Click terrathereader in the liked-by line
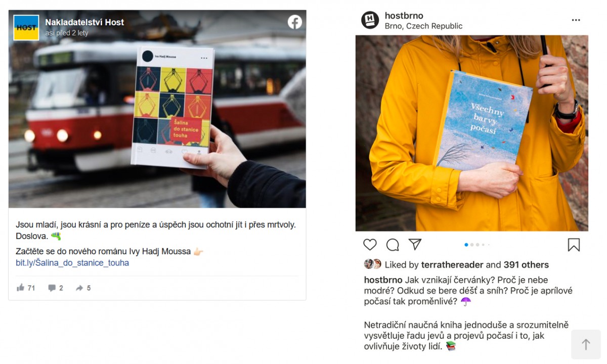Viewport: 607px width, 364px height. click(452, 265)
